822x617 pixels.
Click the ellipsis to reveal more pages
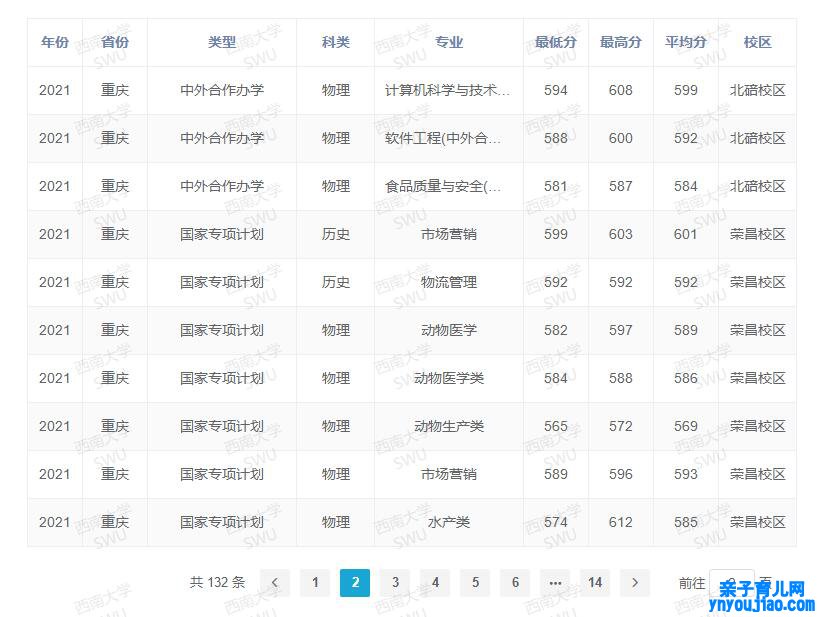click(556, 583)
